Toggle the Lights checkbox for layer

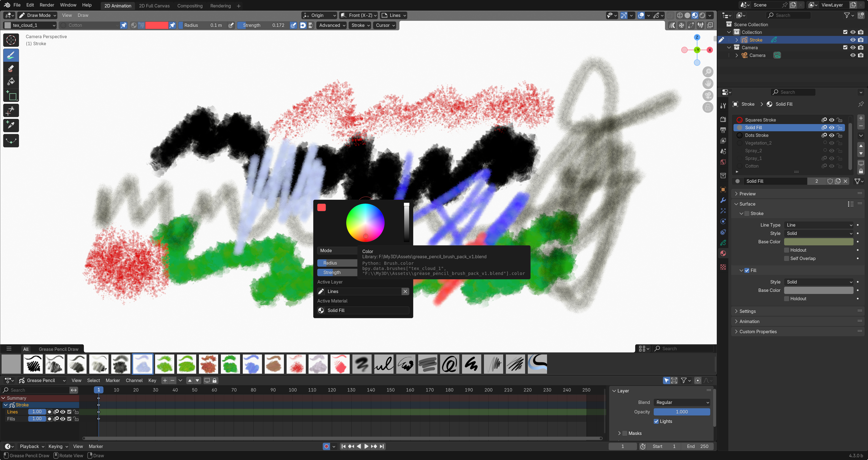point(656,421)
